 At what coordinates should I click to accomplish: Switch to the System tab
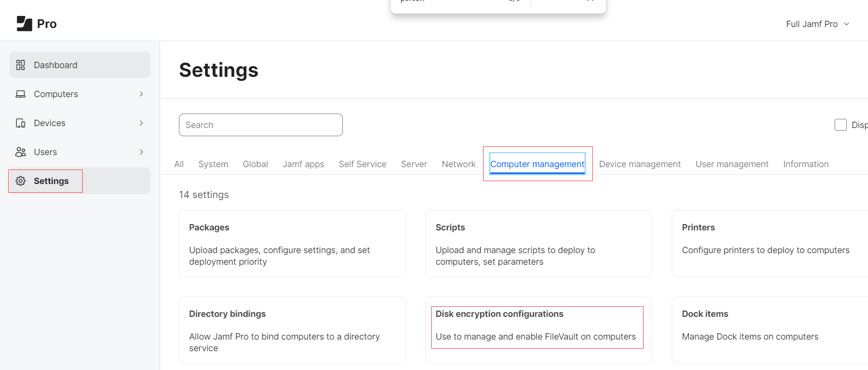[x=213, y=164]
